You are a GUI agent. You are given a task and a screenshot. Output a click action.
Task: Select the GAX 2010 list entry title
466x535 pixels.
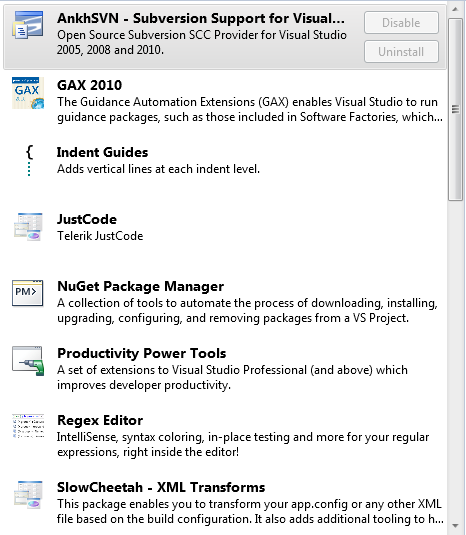click(89, 85)
